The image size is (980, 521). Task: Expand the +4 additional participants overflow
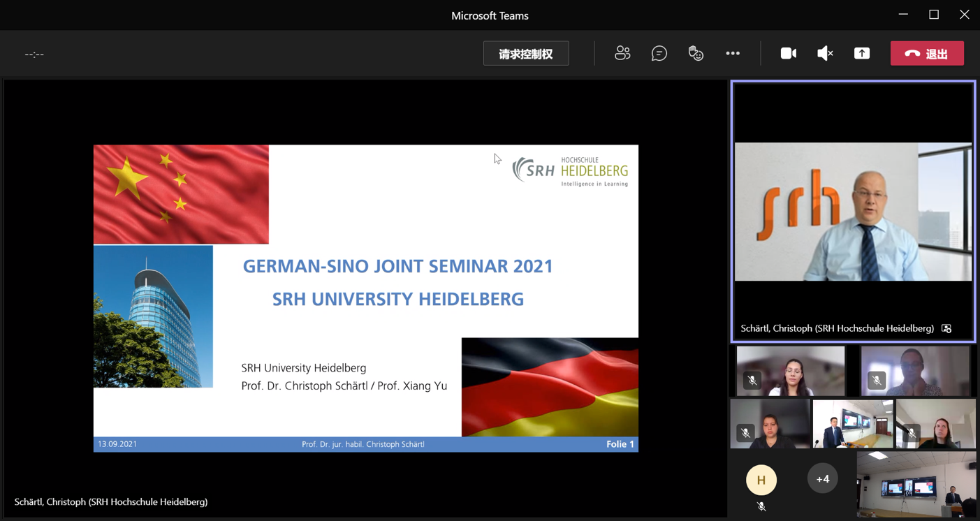pyautogui.click(x=822, y=479)
